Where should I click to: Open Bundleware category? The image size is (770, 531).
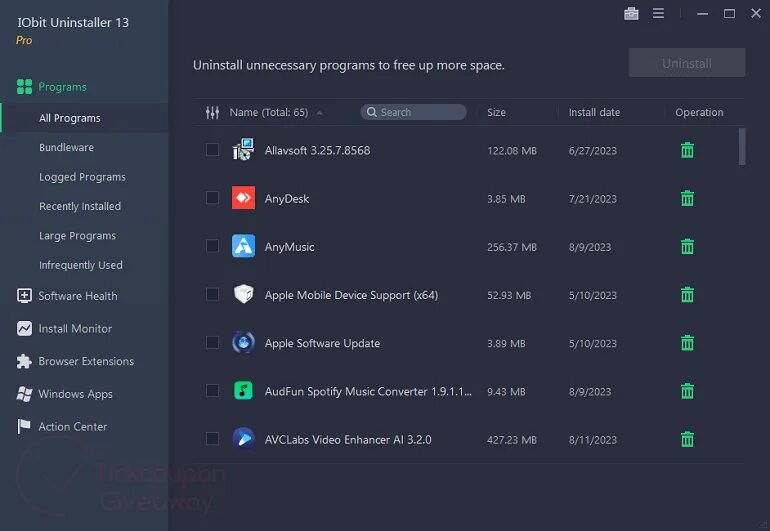coord(66,147)
